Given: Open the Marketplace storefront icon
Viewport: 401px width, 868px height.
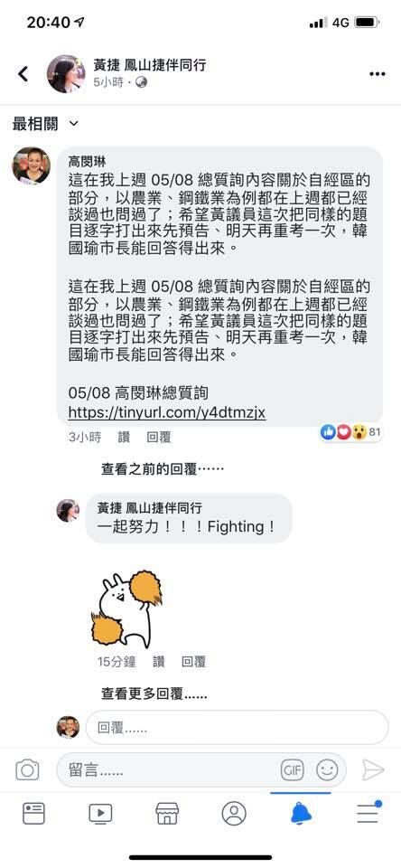Looking at the screenshot, I should [167, 813].
